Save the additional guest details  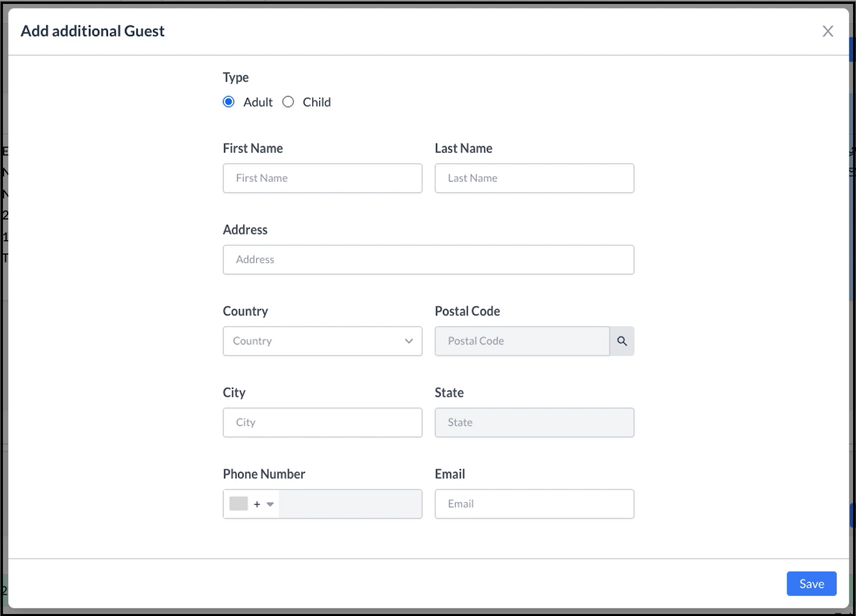coord(811,584)
